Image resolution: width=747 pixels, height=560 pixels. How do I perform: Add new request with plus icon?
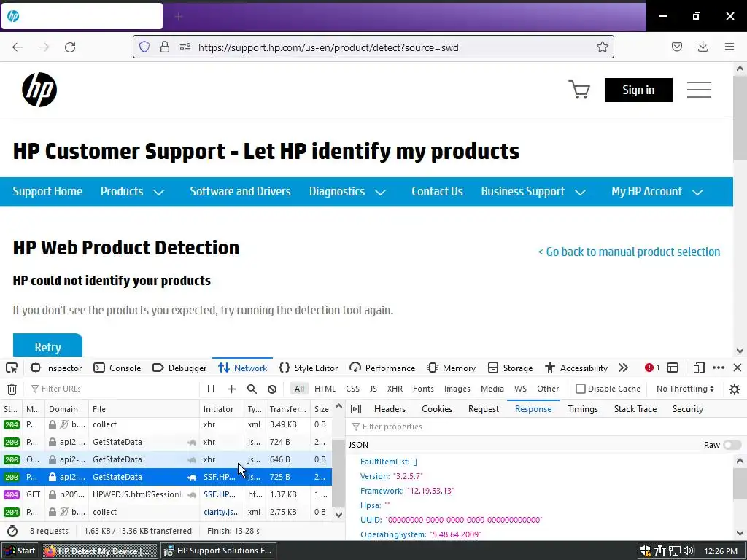pyautogui.click(x=231, y=389)
